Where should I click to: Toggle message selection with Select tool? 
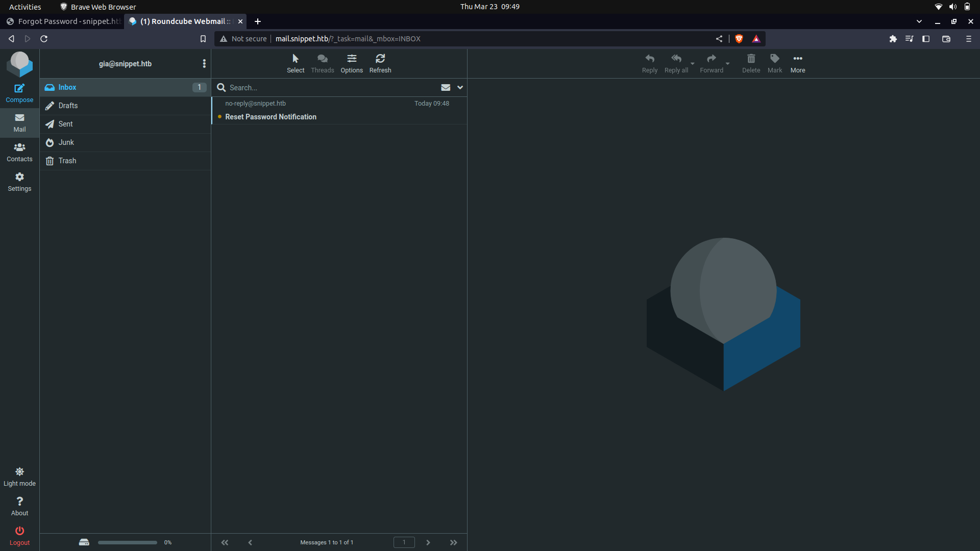[x=295, y=62]
